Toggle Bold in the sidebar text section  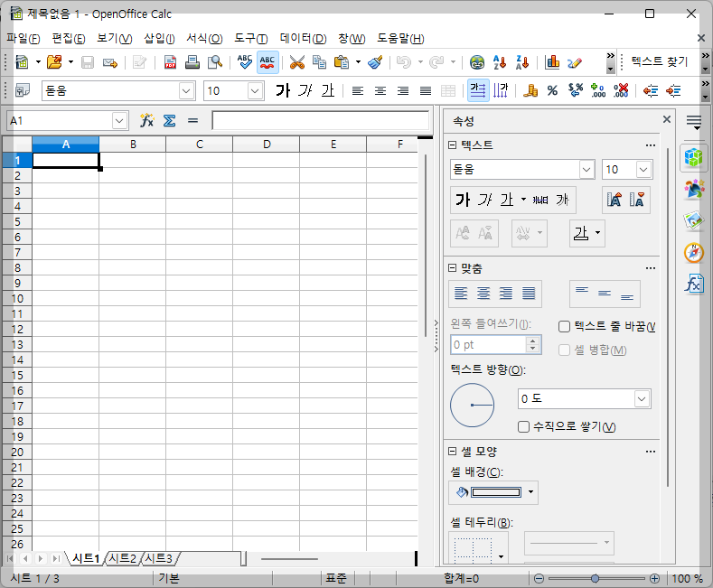[x=463, y=200]
